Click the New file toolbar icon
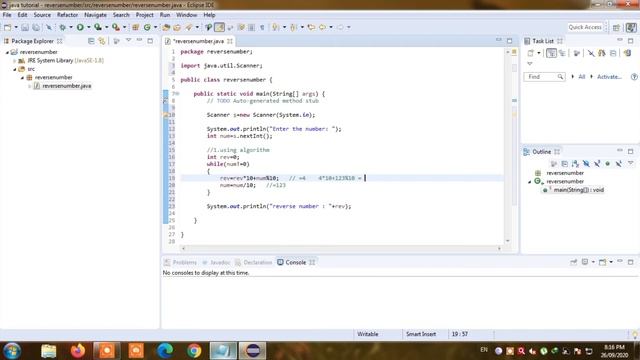 pos(8,27)
